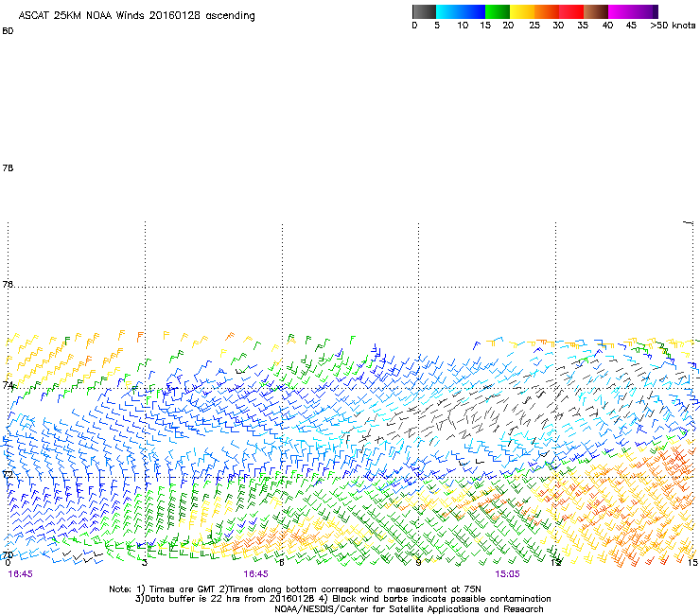Select the 74 latitude axis label
The image size is (700, 615).
[x=8, y=385]
